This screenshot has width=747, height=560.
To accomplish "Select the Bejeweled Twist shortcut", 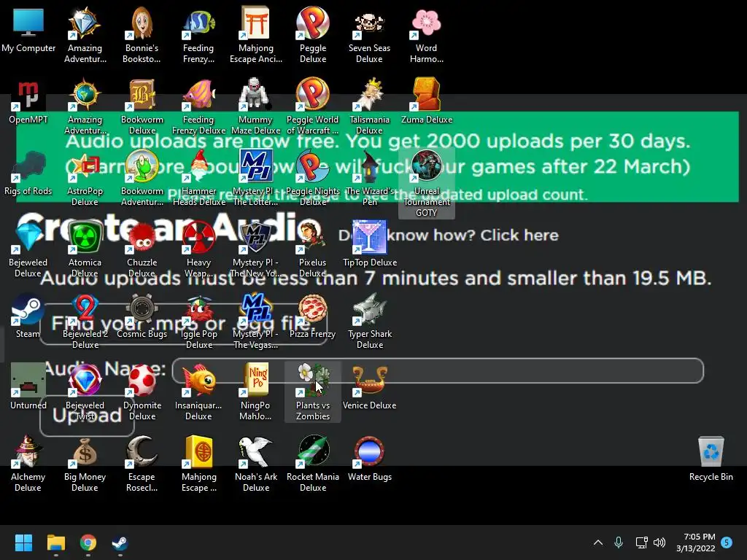I will [x=85, y=393].
